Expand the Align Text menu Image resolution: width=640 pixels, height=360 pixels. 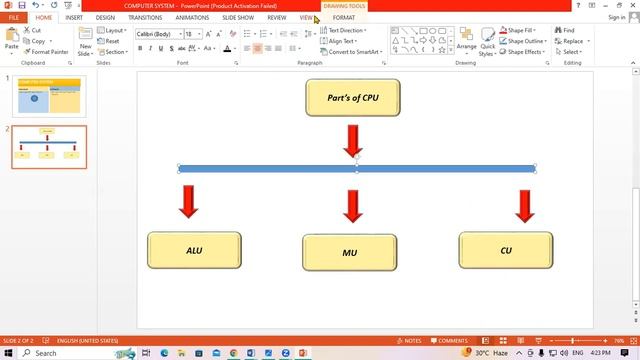click(339, 41)
